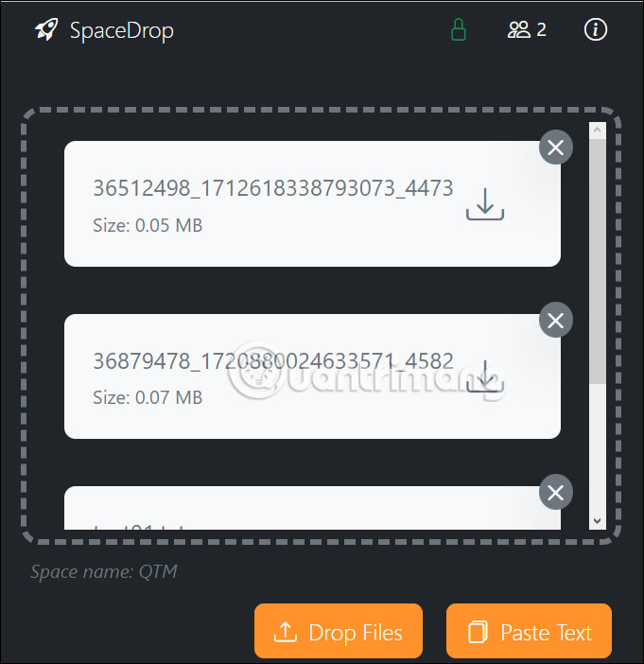Select the 36879478_1720880024633571_4582 file name
644x664 pixels.
click(x=273, y=360)
